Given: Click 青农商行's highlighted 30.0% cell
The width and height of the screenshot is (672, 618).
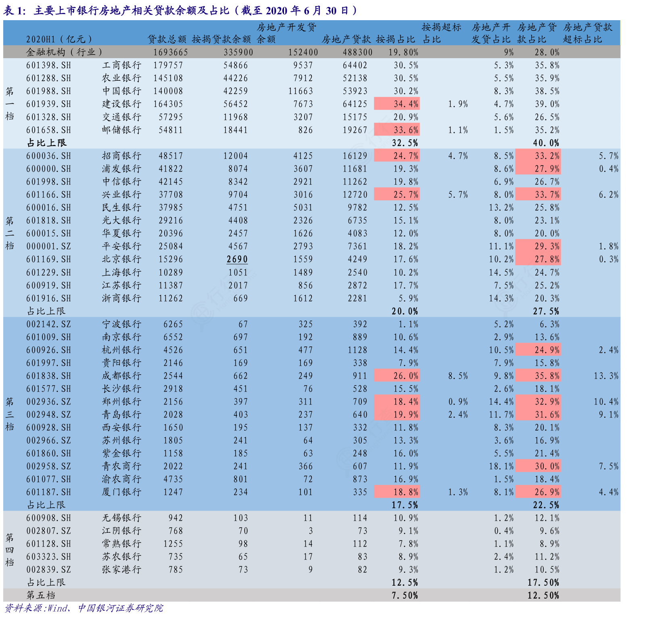Looking at the screenshot, I should pyautogui.click(x=538, y=466).
